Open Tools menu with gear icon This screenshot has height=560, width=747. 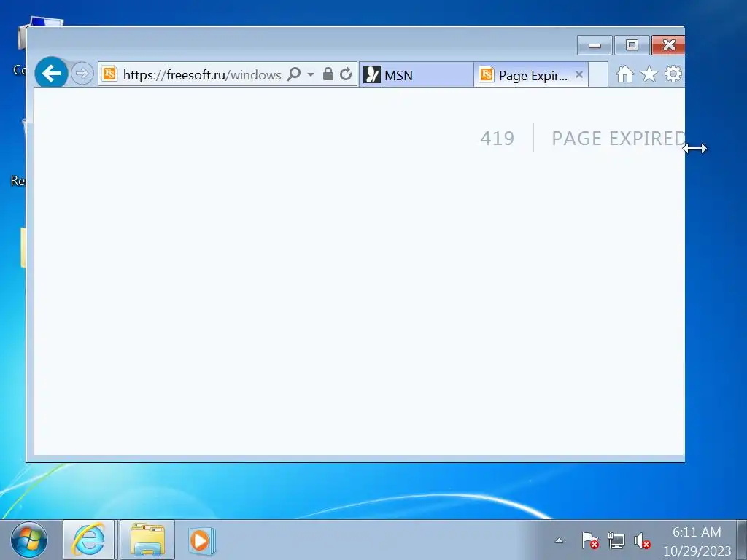[x=673, y=74]
